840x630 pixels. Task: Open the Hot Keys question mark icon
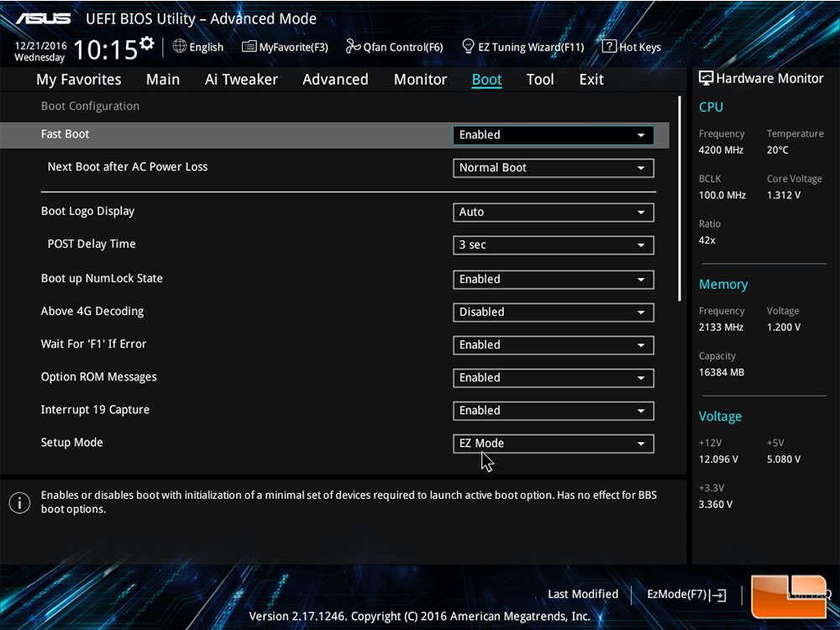(609, 46)
